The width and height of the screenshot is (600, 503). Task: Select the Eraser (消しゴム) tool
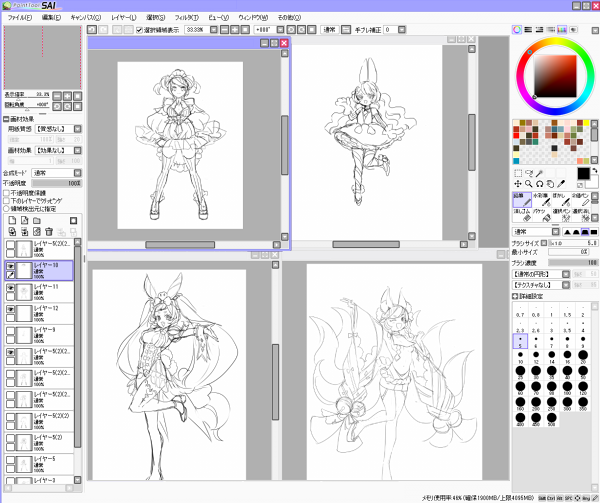522,215
